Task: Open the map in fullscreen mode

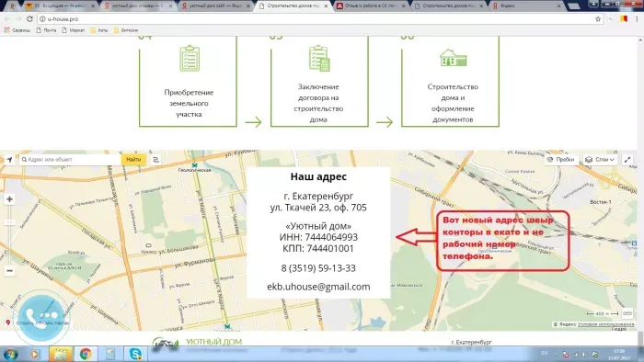Action: [x=627, y=160]
